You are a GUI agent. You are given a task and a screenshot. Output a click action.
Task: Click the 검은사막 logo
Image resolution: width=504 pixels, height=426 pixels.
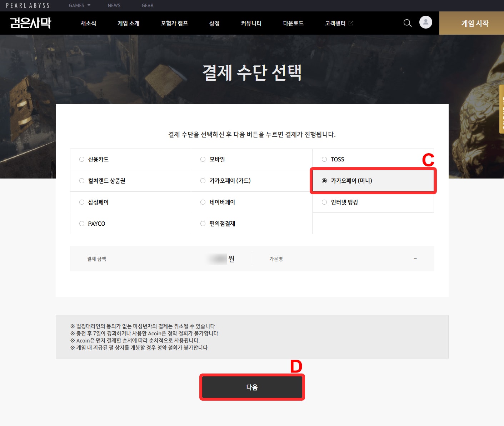pos(31,23)
